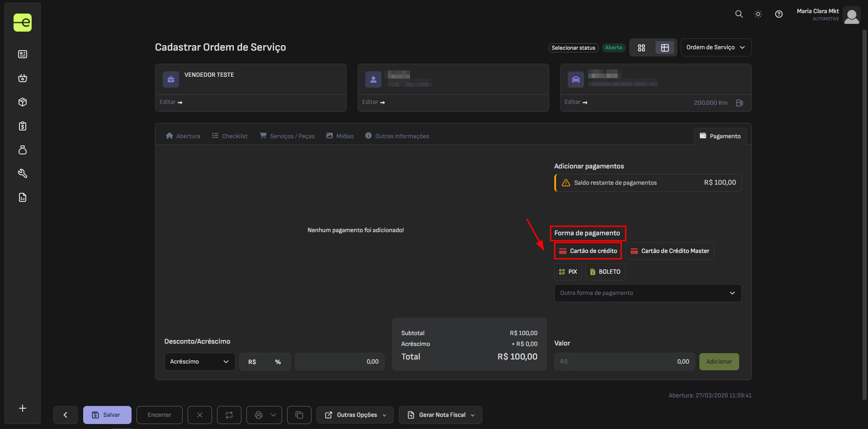Select the percent discount type toggle
Screen dimensions: 868x429
click(278, 362)
